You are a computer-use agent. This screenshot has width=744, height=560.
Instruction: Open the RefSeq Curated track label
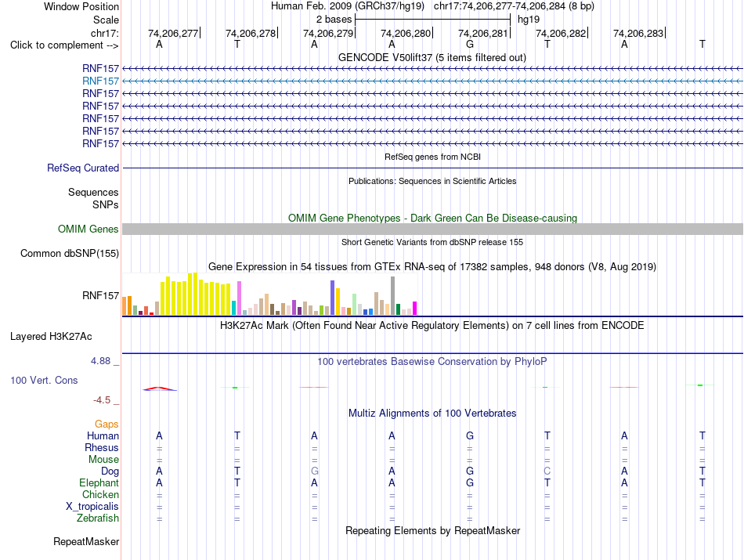point(83,168)
